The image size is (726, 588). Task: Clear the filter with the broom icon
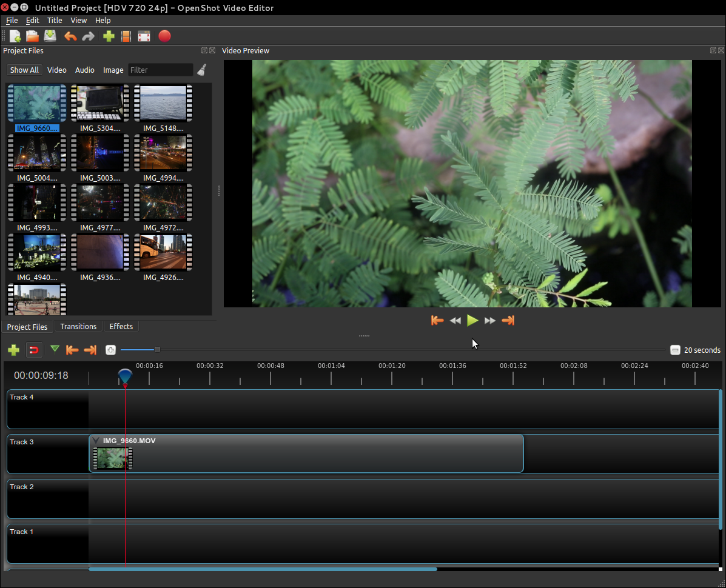pyautogui.click(x=202, y=70)
